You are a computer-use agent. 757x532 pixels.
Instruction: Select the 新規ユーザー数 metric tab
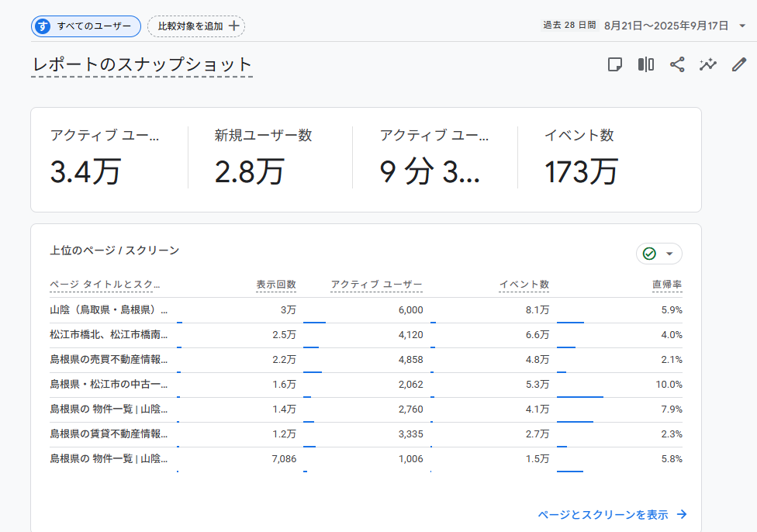click(x=264, y=158)
